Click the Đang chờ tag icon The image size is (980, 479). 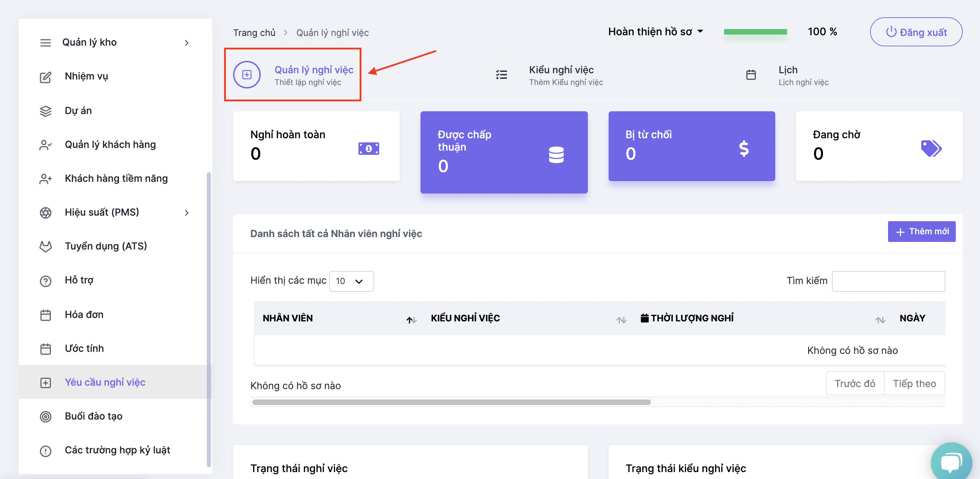tap(931, 148)
